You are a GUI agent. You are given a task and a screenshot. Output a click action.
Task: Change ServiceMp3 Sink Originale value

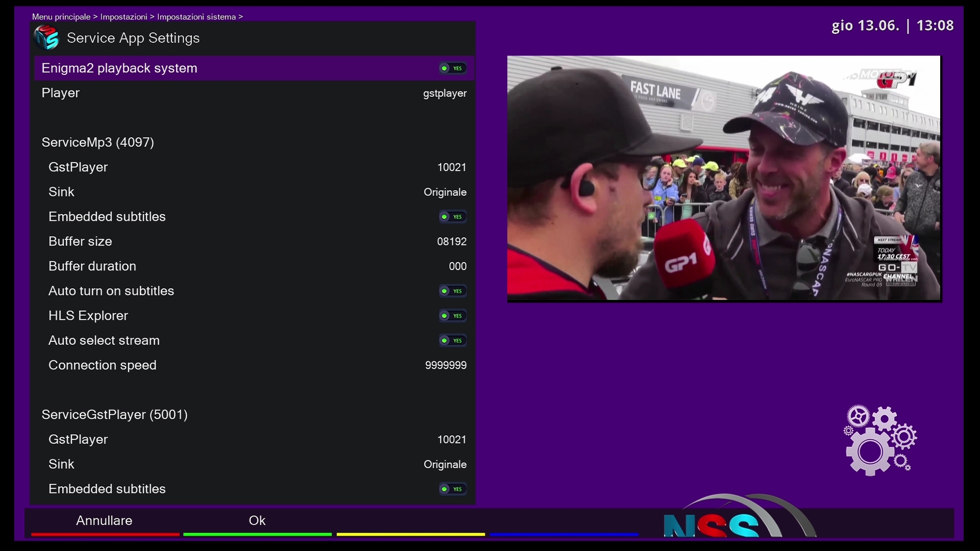pos(445,192)
